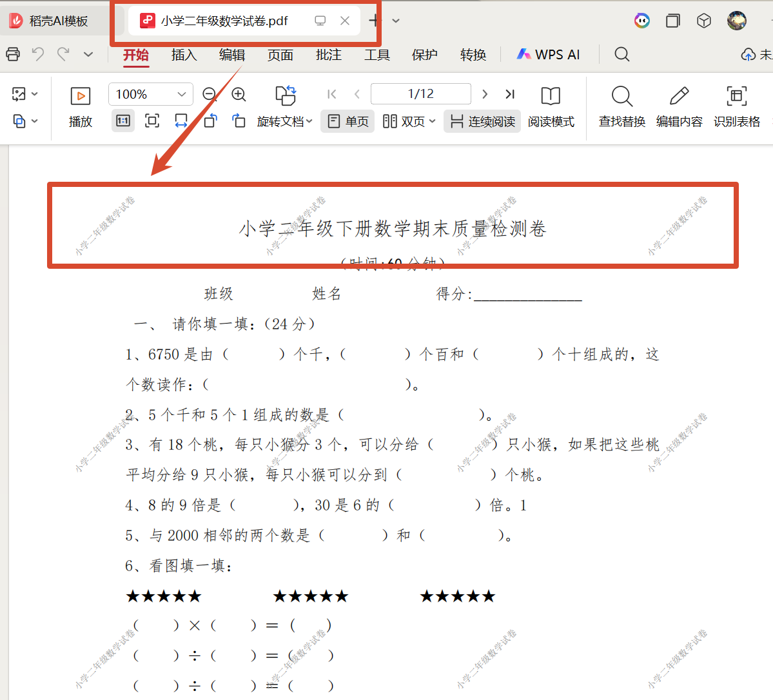Rotate view counterclockwise icon
Viewport: 773px width, 700px height.
click(x=239, y=121)
